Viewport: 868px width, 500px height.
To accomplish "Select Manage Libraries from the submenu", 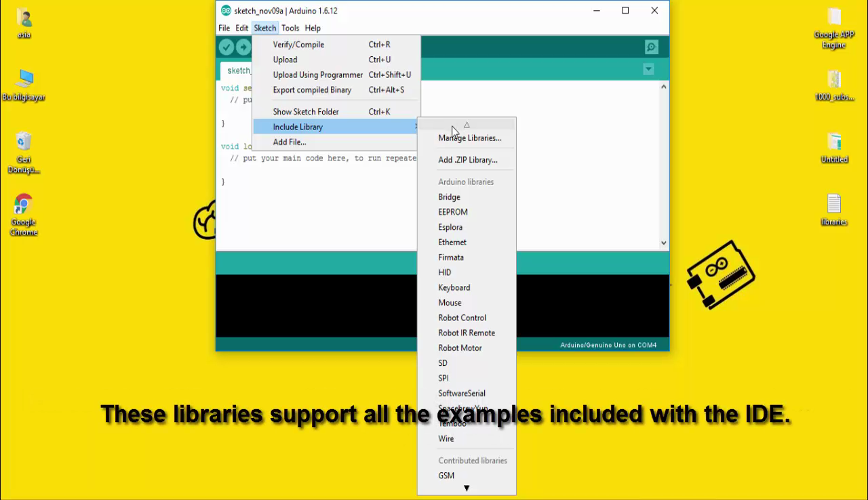I will (470, 138).
